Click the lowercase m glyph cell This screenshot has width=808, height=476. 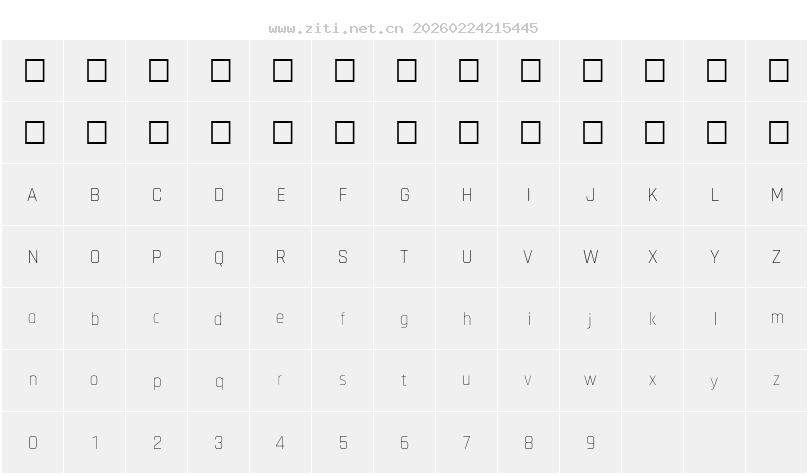[776, 319]
